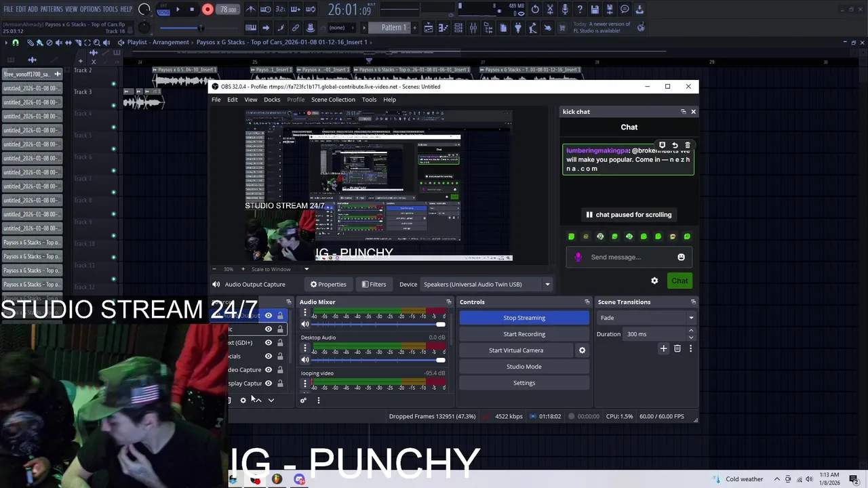Image resolution: width=868 pixels, height=488 pixels.
Task: Click the Start Recording button
Action: (524, 334)
